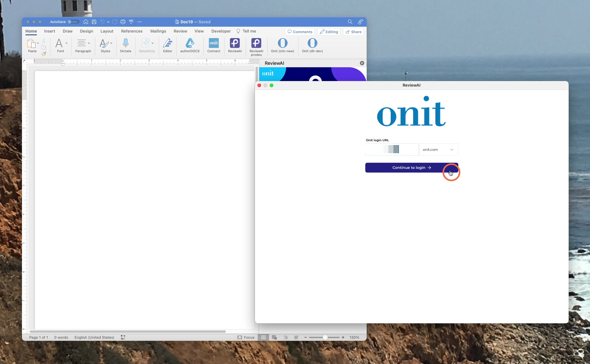Viewport: 590px width, 364px height.
Task: Switch to the Insert tab
Action: [50, 31]
